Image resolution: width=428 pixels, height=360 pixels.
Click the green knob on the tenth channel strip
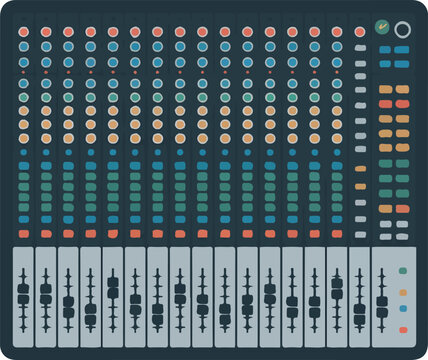pyautogui.click(x=225, y=97)
